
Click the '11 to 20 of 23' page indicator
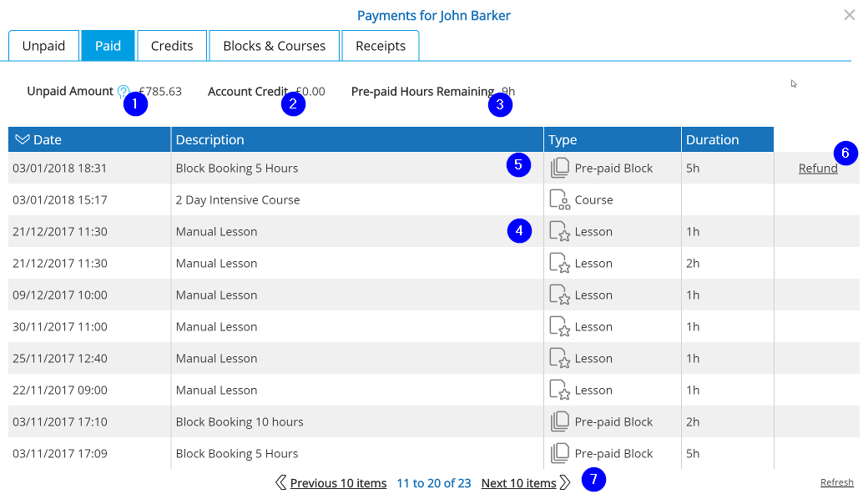click(x=433, y=483)
